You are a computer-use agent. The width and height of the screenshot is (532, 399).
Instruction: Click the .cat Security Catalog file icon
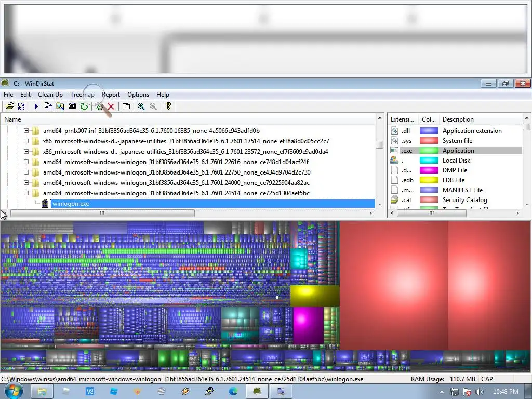pos(394,200)
